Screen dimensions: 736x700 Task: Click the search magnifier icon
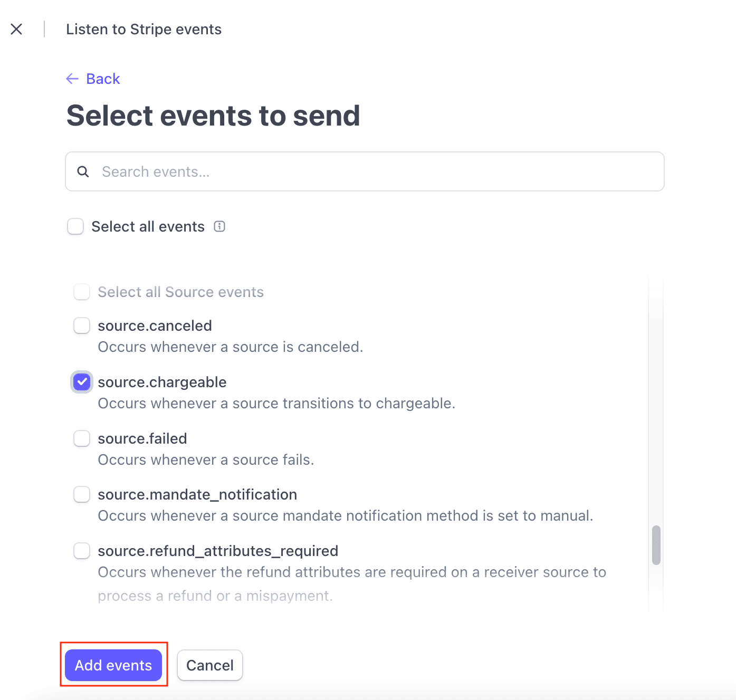[x=83, y=171]
